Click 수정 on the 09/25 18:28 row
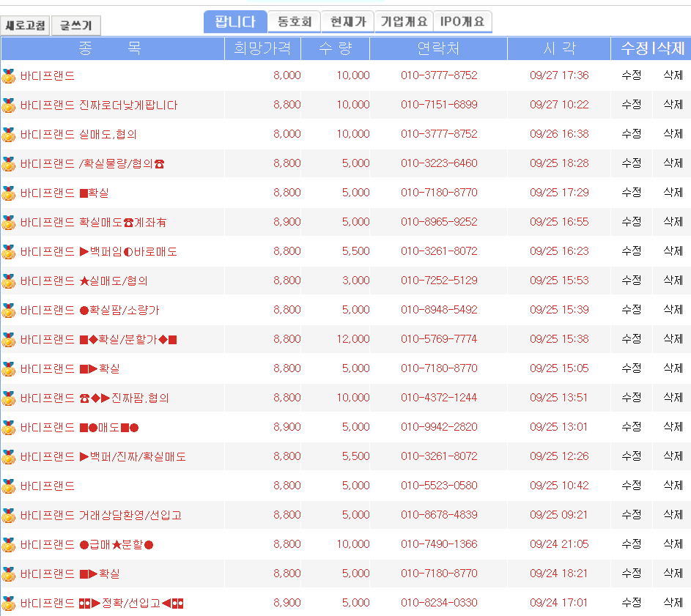The height and width of the screenshot is (616, 691). pyautogui.click(x=631, y=163)
